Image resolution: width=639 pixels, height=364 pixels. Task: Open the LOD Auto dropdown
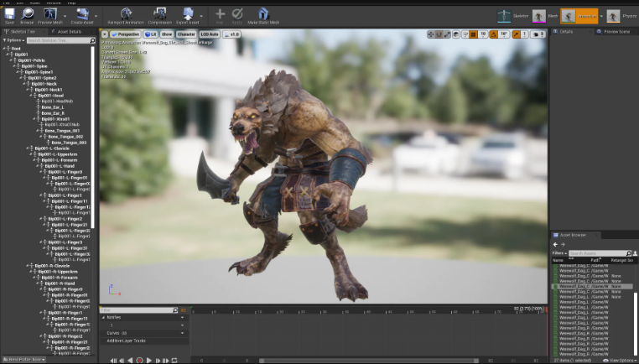click(x=210, y=34)
